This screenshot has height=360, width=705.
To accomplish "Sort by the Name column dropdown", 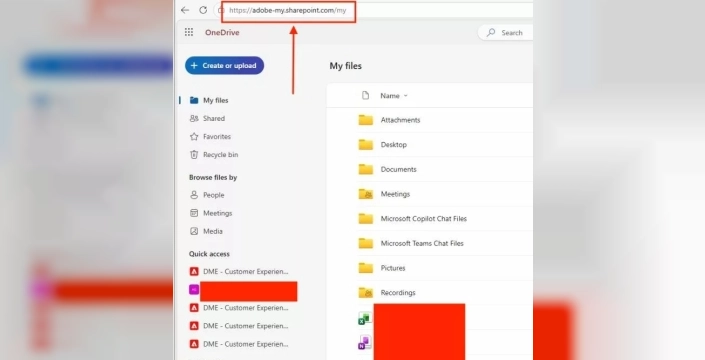I will click(393, 96).
